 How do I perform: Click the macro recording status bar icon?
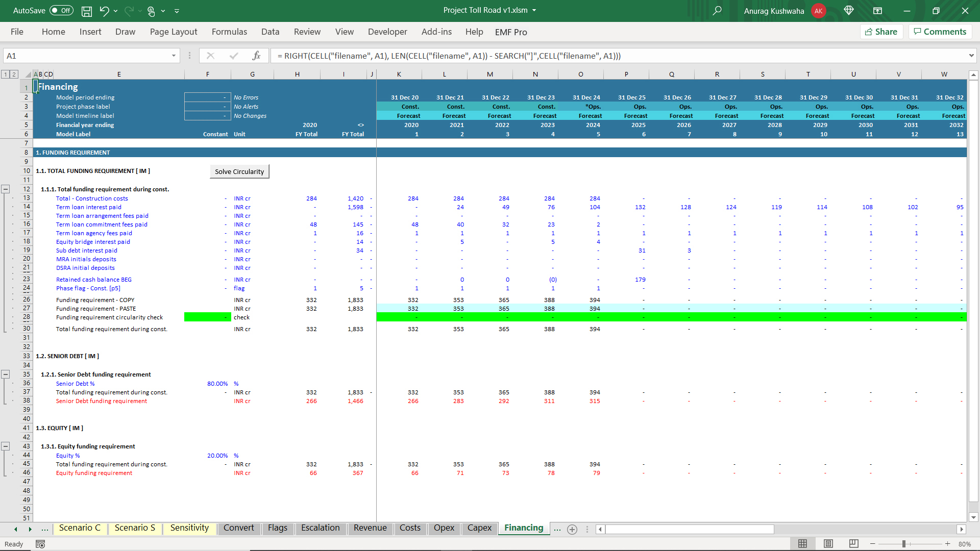pos(40,544)
